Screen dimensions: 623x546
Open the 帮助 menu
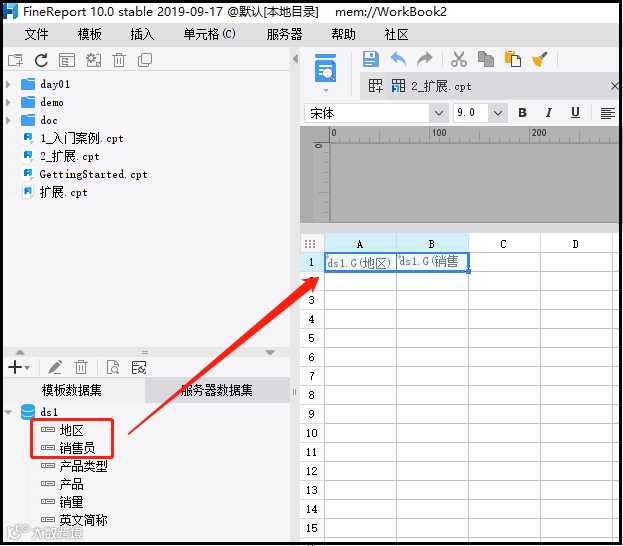343,34
